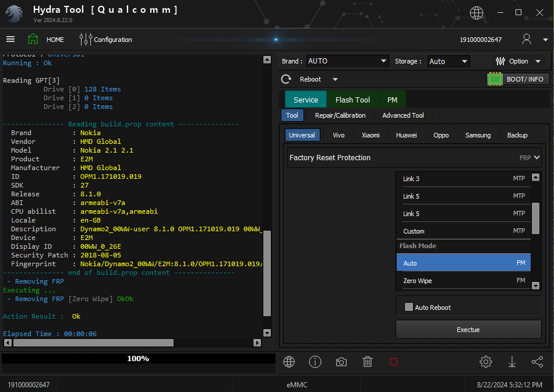Click the trash bin clear log icon

pyautogui.click(x=368, y=362)
